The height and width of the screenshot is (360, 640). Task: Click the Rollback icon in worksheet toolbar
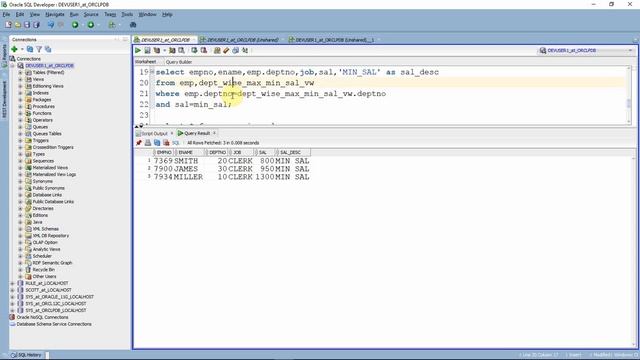tap(204, 51)
